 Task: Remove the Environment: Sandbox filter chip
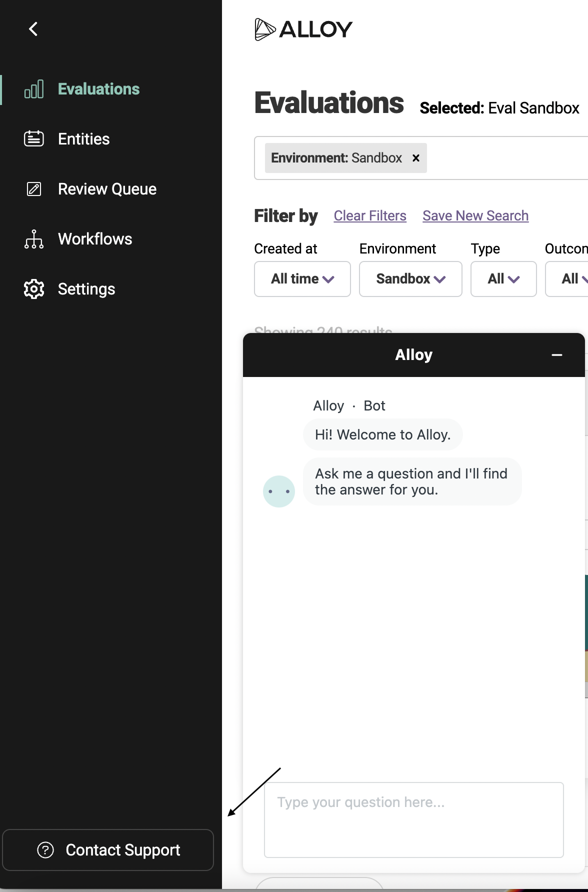click(416, 158)
